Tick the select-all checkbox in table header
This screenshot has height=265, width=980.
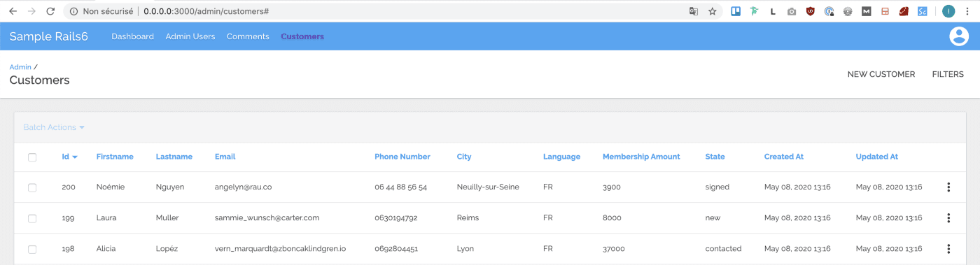[x=32, y=157]
